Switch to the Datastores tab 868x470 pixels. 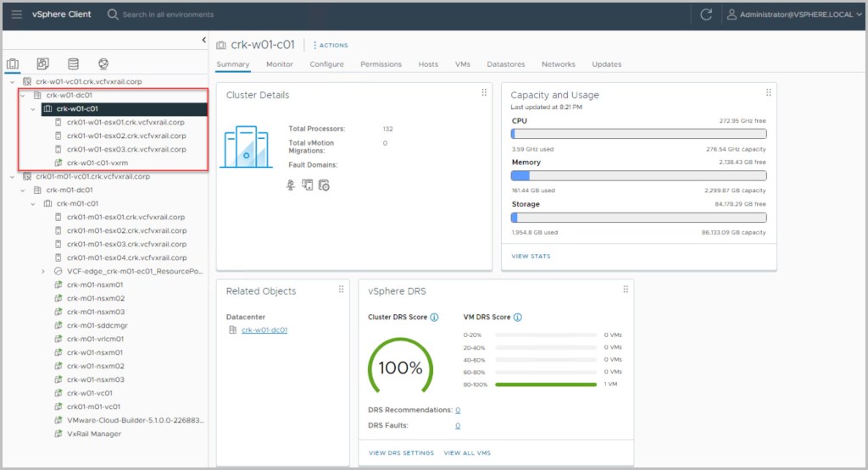click(x=506, y=64)
